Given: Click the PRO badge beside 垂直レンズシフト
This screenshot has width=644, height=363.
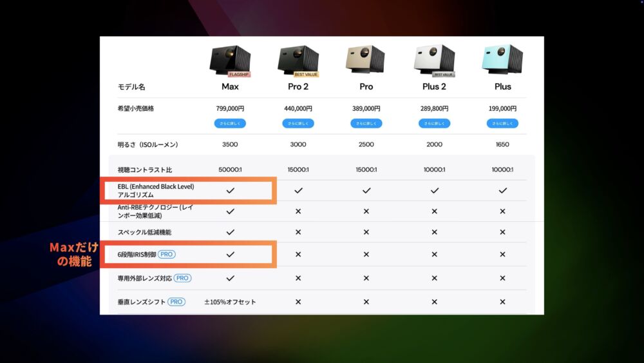Looking at the screenshot, I should [176, 302].
